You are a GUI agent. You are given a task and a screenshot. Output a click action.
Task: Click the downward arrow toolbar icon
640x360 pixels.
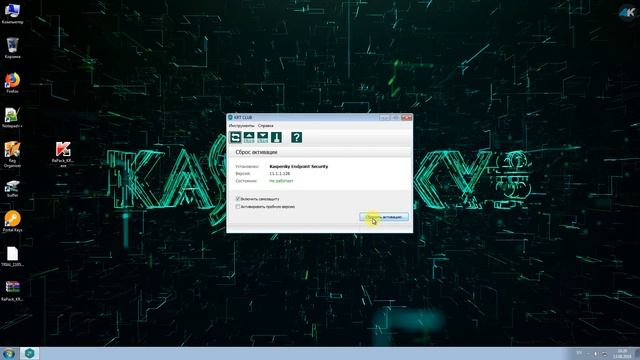[262, 138]
